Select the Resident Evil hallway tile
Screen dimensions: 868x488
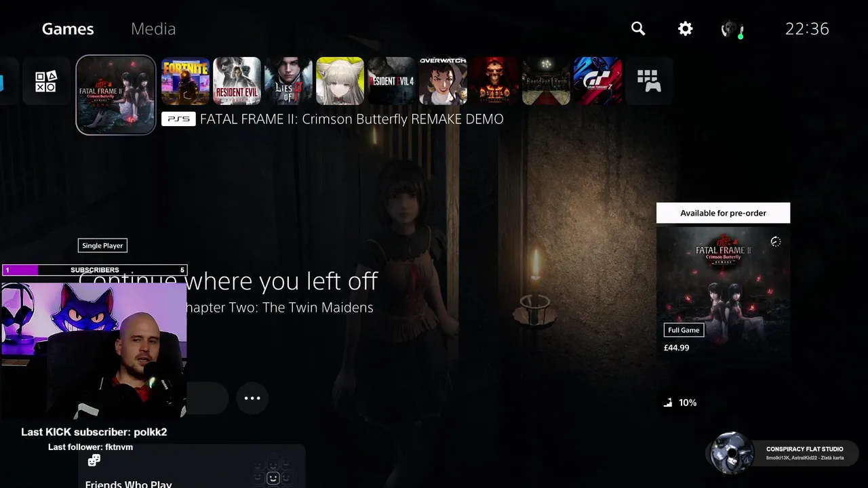[x=547, y=81]
